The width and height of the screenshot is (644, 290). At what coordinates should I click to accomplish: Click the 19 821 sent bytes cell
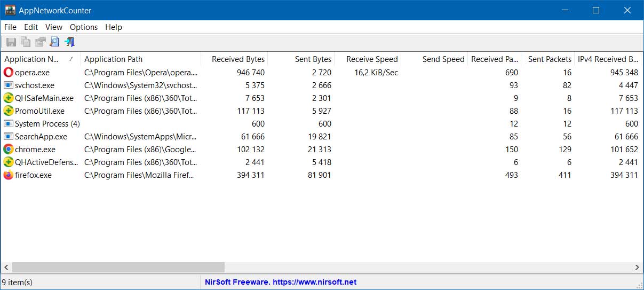(x=319, y=136)
